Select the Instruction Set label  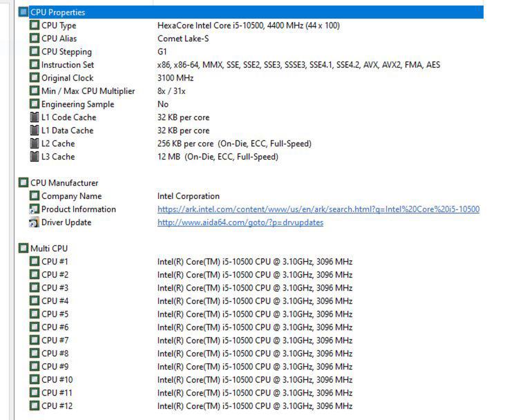[x=68, y=65]
